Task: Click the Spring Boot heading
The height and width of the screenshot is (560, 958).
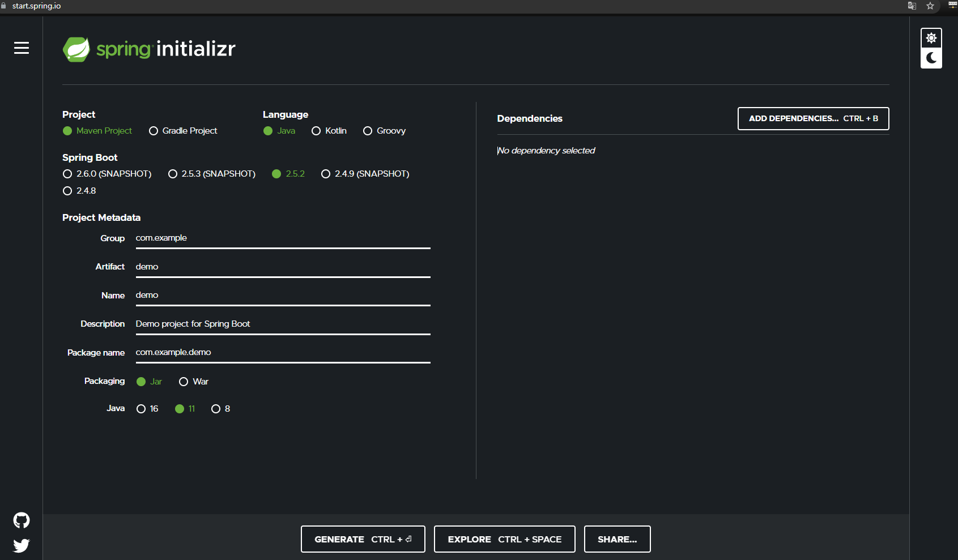Action: [x=90, y=157]
